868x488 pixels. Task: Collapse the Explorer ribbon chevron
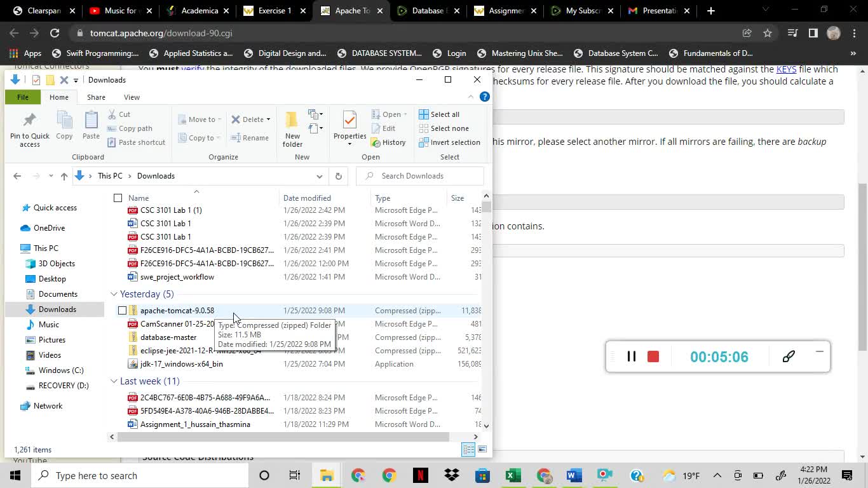click(x=471, y=97)
